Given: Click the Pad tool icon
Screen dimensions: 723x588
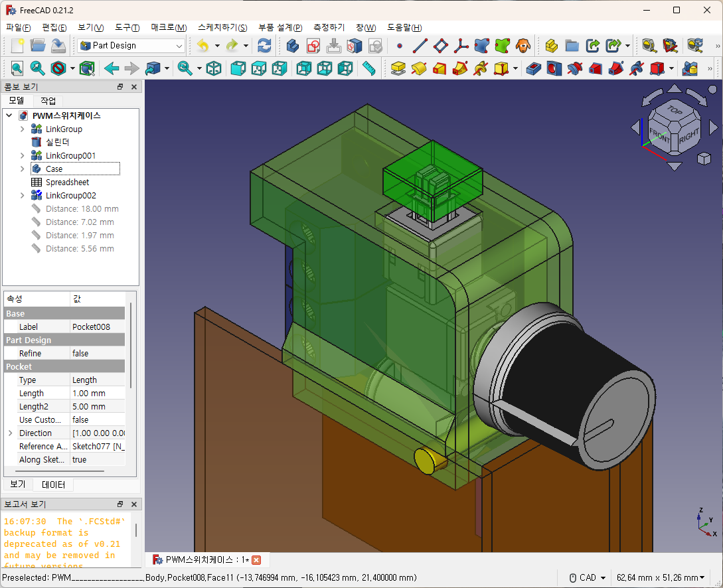Looking at the screenshot, I should tap(398, 68).
